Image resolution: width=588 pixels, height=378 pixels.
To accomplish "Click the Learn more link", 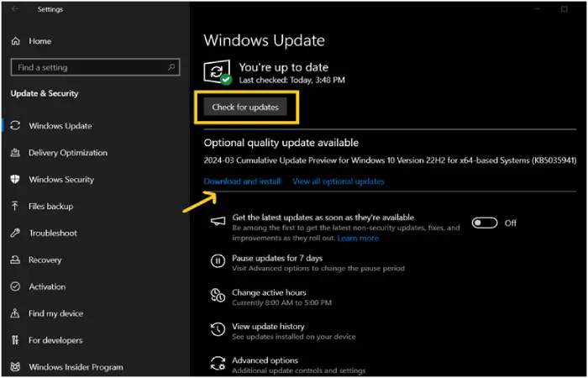I will tap(358, 238).
